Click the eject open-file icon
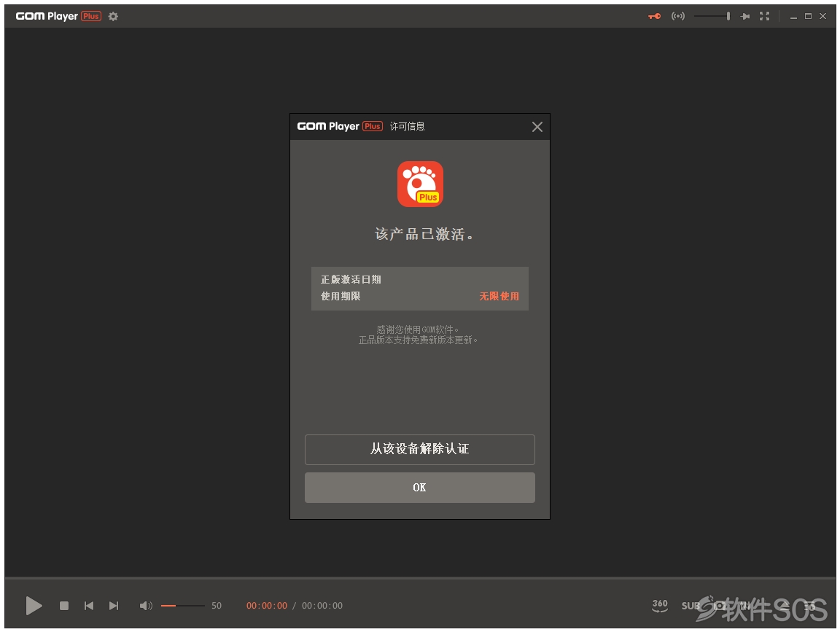The image size is (840, 632). (785, 606)
